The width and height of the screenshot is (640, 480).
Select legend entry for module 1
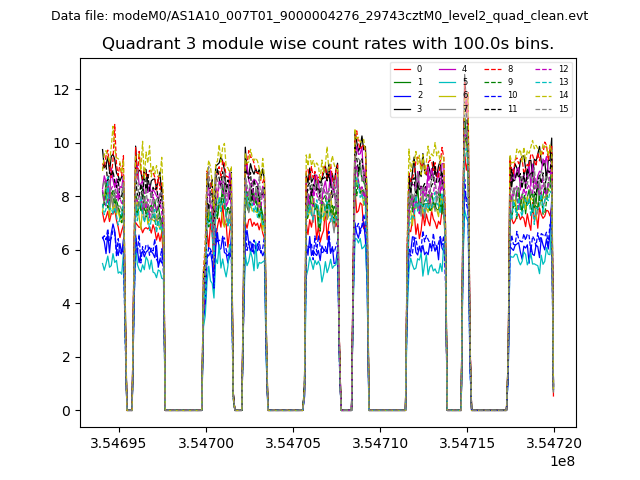click(x=402, y=82)
